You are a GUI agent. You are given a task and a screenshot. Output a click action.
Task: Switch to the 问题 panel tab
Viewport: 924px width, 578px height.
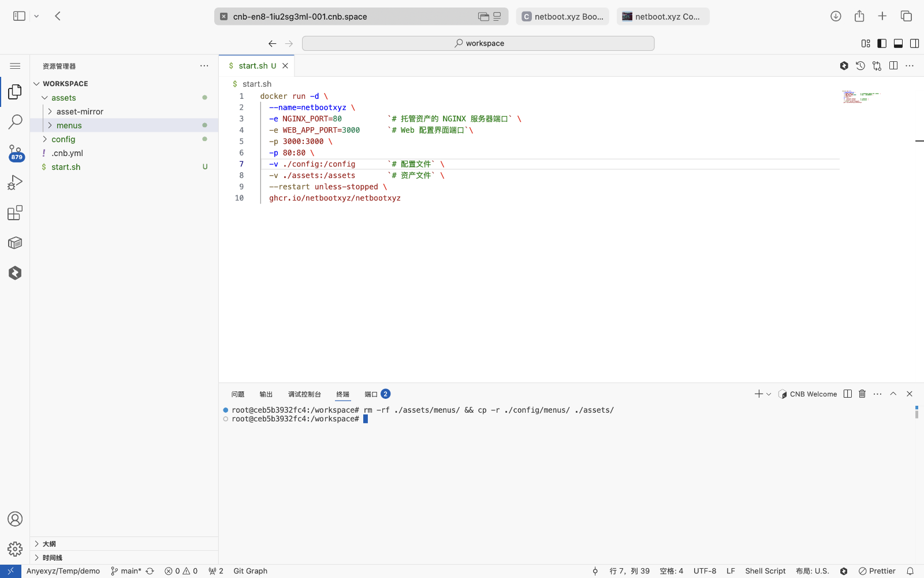(x=238, y=394)
